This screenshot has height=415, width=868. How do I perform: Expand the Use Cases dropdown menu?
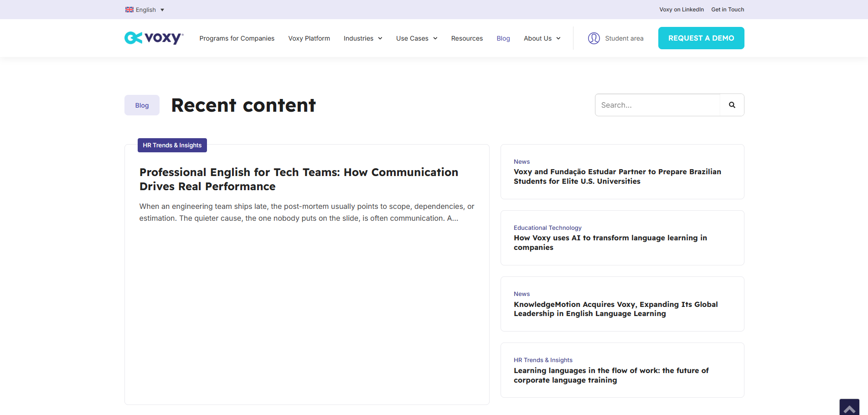(x=417, y=38)
